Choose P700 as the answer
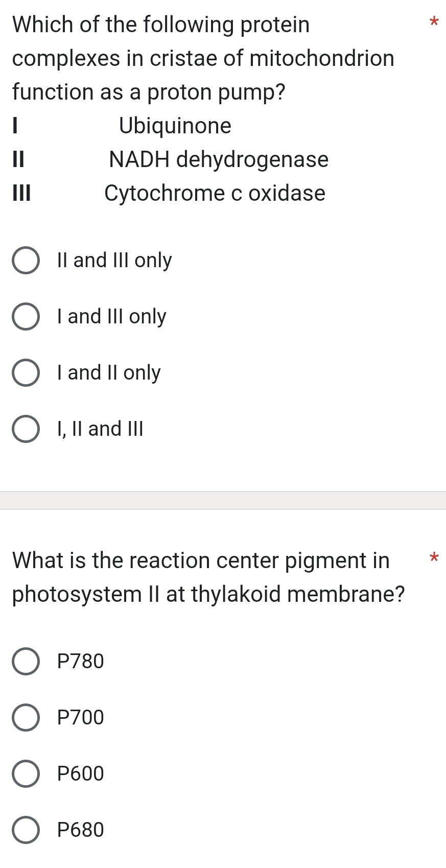 coord(80,717)
